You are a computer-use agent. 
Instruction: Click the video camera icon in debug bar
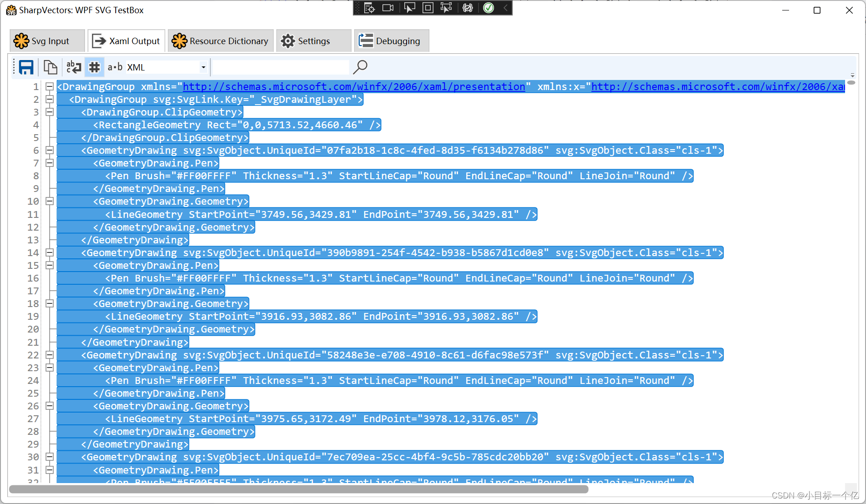coord(388,8)
